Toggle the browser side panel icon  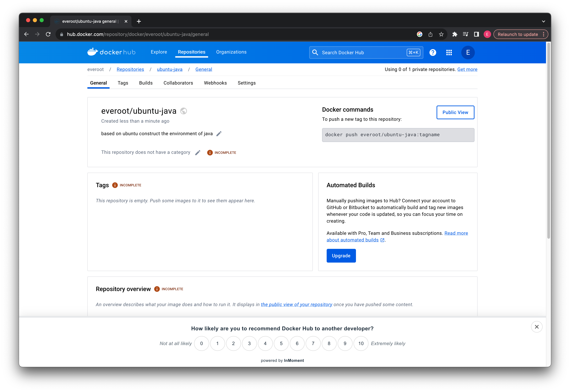point(477,34)
